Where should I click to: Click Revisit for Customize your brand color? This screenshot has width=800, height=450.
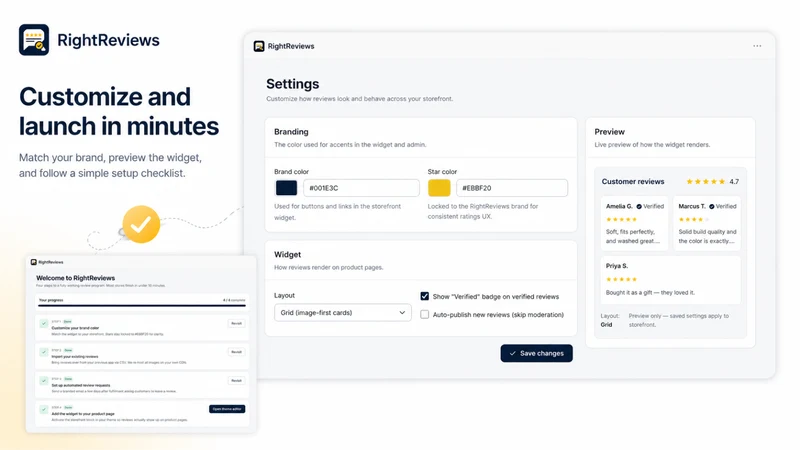click(236, 323)
